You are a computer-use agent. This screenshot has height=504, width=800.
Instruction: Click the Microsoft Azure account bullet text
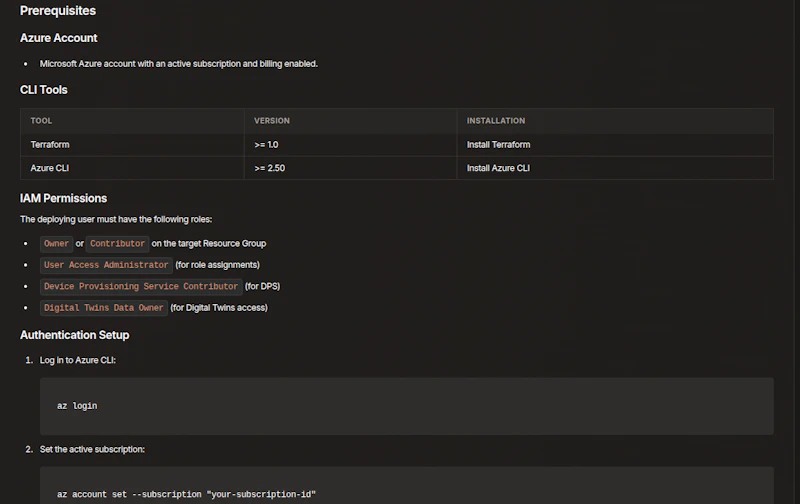tap(179, 64)
